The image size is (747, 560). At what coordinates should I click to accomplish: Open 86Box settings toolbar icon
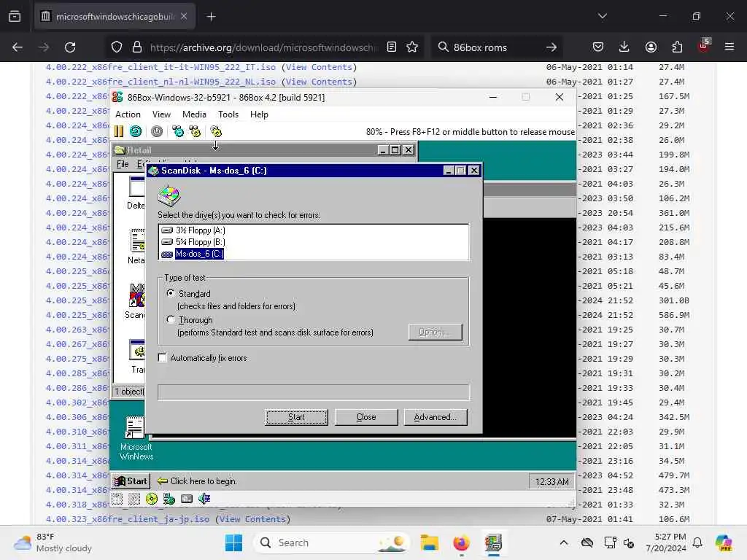point(216,131)
